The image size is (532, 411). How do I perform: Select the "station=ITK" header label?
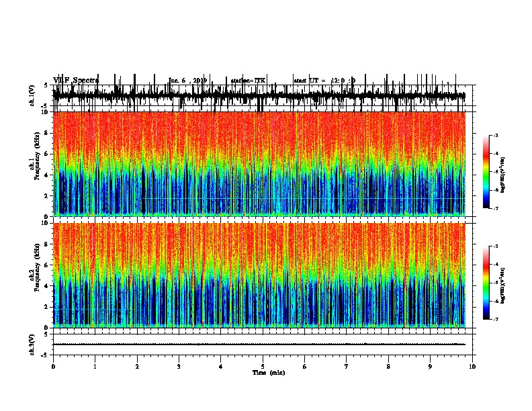coord(248,81)
